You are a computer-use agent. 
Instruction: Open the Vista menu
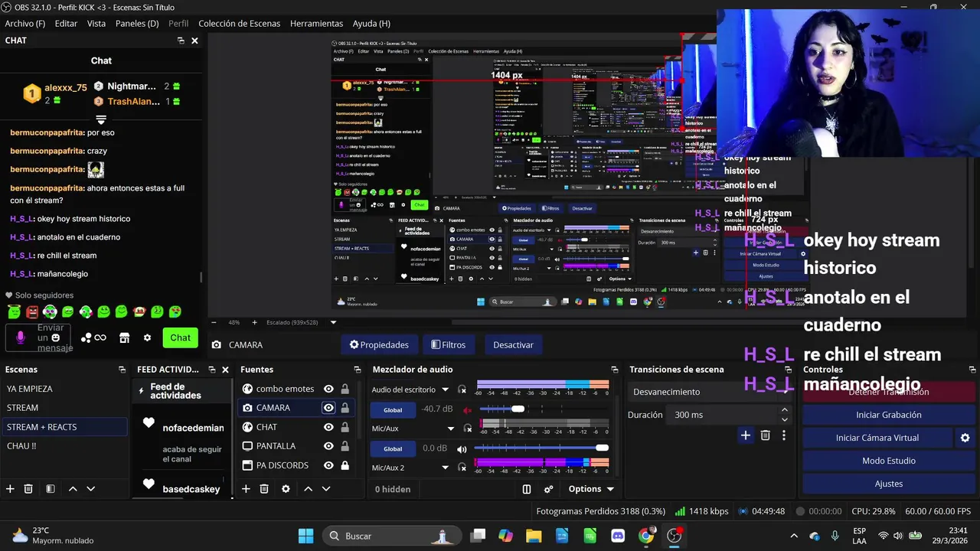pyautogui.click(x=96, y=24)
